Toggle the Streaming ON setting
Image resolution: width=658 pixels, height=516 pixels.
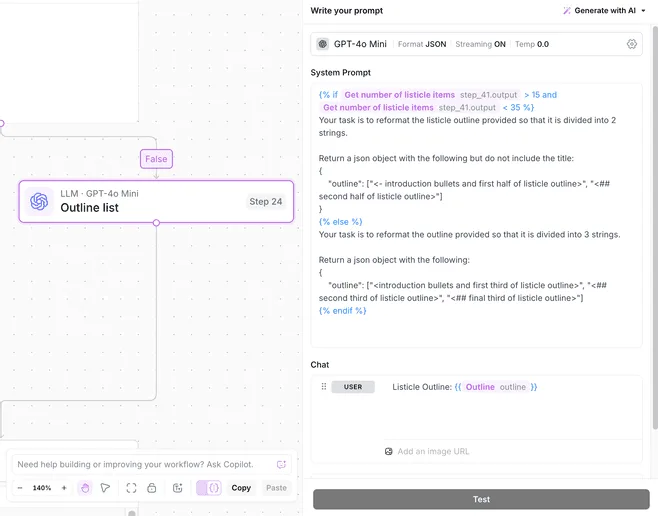click(x=480, y=44)
